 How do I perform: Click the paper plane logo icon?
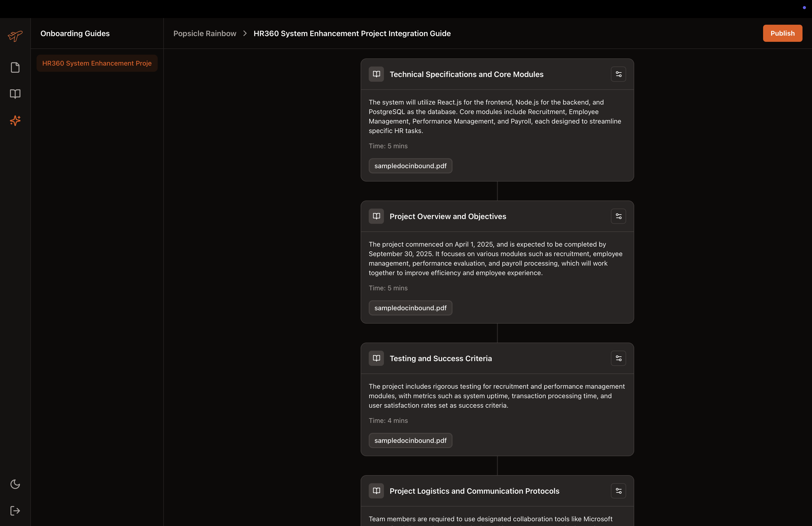pos(15,35)
